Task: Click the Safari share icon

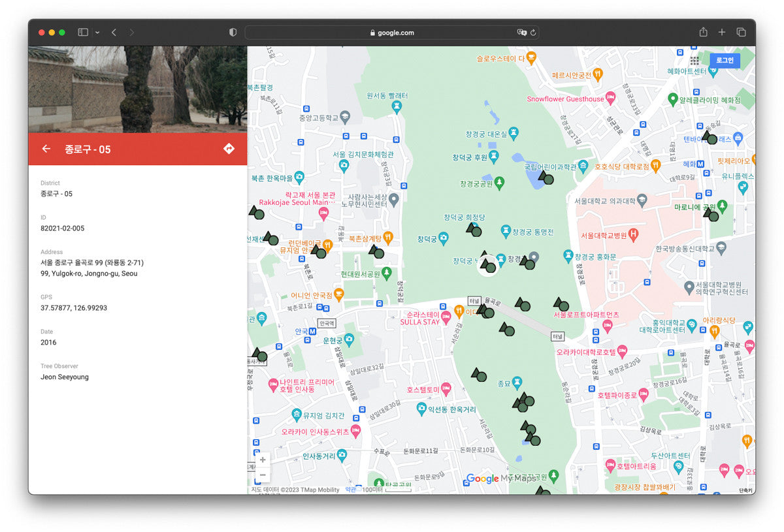Action: (703, 32)
